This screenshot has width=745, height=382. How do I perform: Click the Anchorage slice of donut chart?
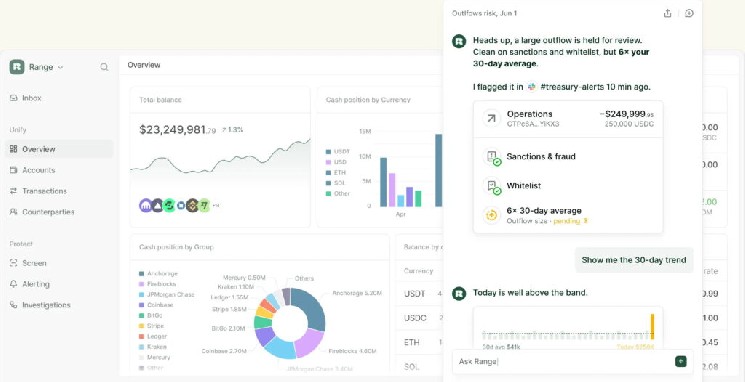tap(311, 309)
